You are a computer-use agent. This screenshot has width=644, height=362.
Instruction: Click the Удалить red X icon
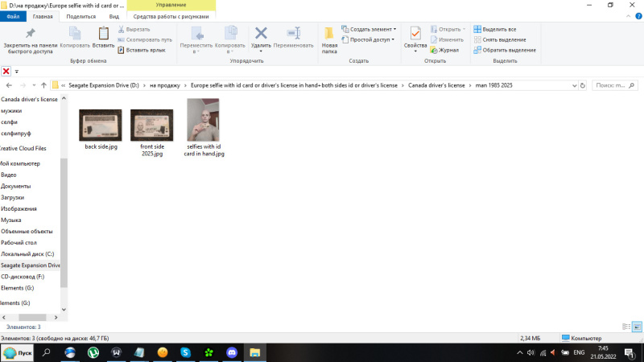(x=261, y=34)
